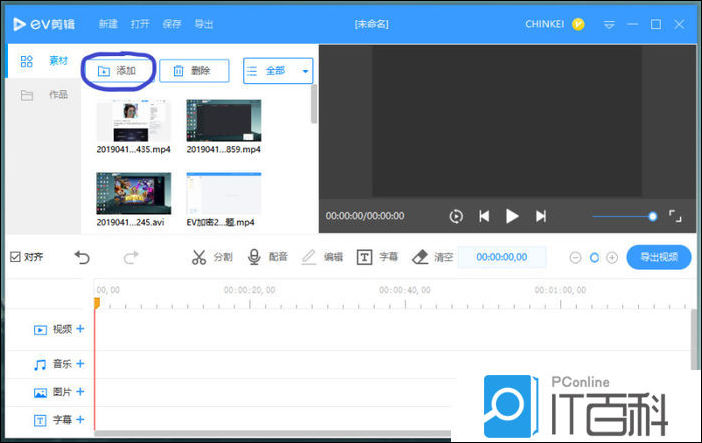Click the split (分割) scissors icon
The height and width of the screenshot is (443, 702).
pyautogui.click(x=199, y=257)
